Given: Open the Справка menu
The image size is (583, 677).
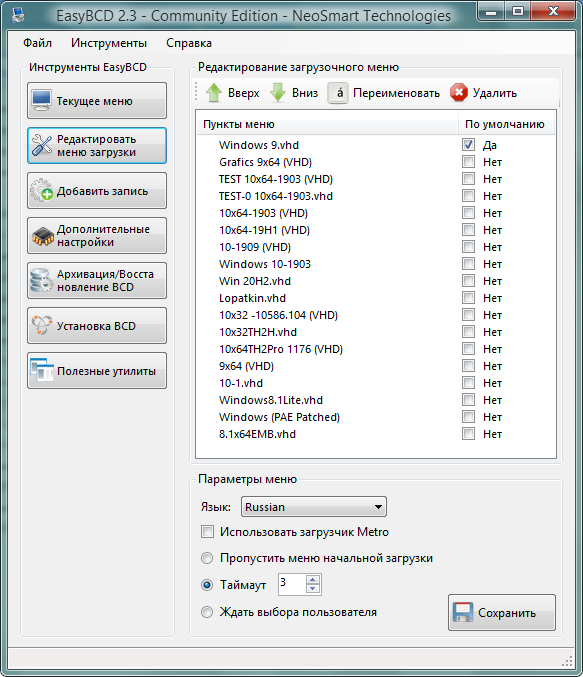Looking at the screenshot, I should (189, 43).
